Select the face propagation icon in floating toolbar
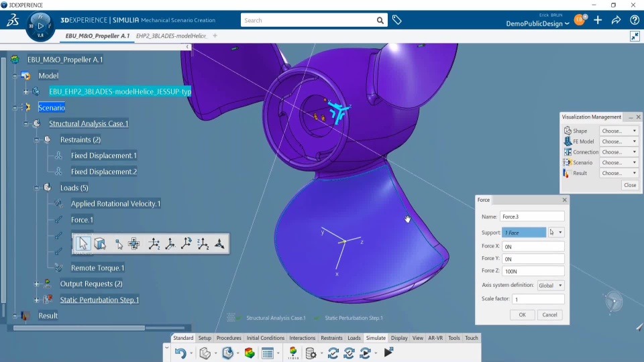 tap(134, 244)
